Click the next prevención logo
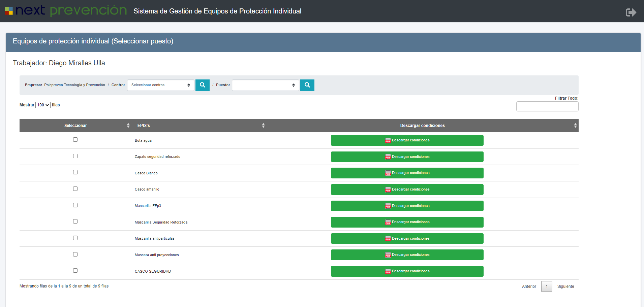The width and height of the screenshot is (644, 307). pos(66,11)
